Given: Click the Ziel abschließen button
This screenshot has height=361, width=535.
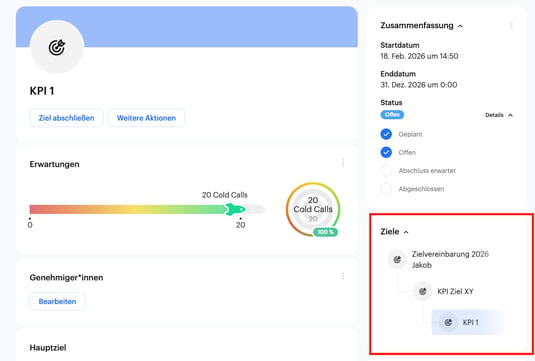Looking at the screenshot, I should click(67, 118).
